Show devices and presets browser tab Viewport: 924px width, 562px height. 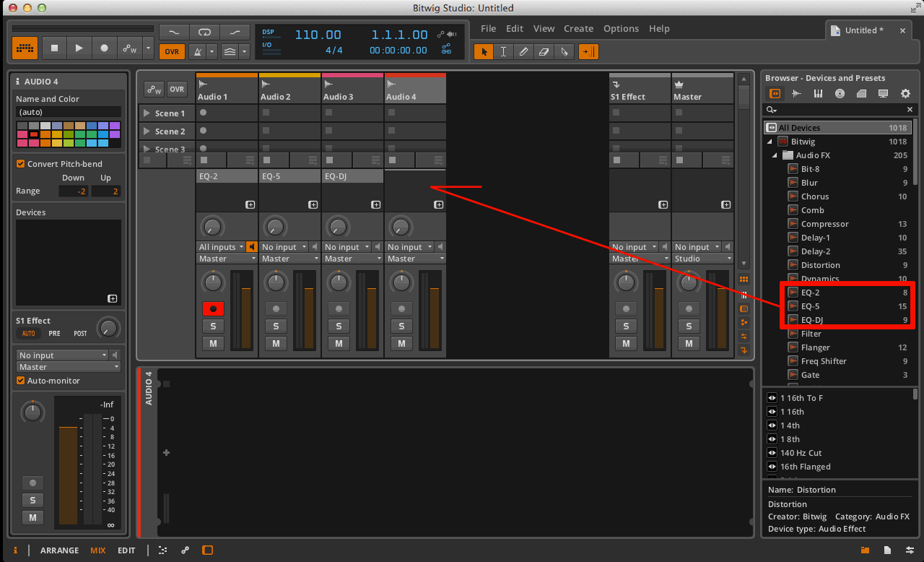pos(775,93)
